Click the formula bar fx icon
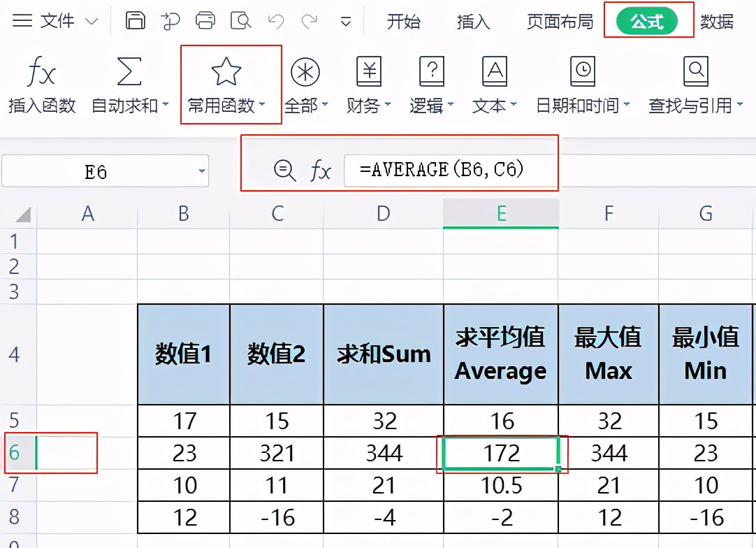The height and width of the screenshot is (548, 756). pos(321,171)
